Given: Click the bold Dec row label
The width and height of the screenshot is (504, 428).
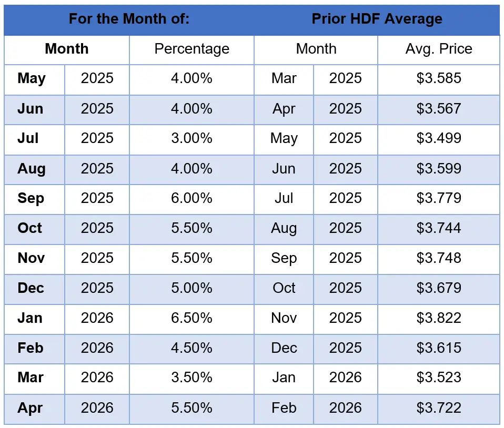Looking at the screenshot, I should (31, 288).
